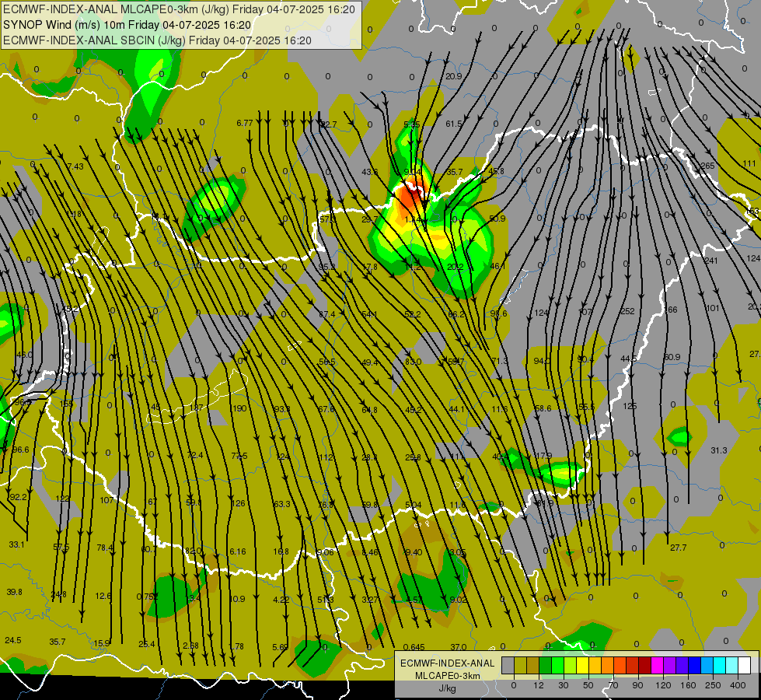Screen dimensions: 761x700
Task: Select the legend scale label '50'
Action: (588, 685)
